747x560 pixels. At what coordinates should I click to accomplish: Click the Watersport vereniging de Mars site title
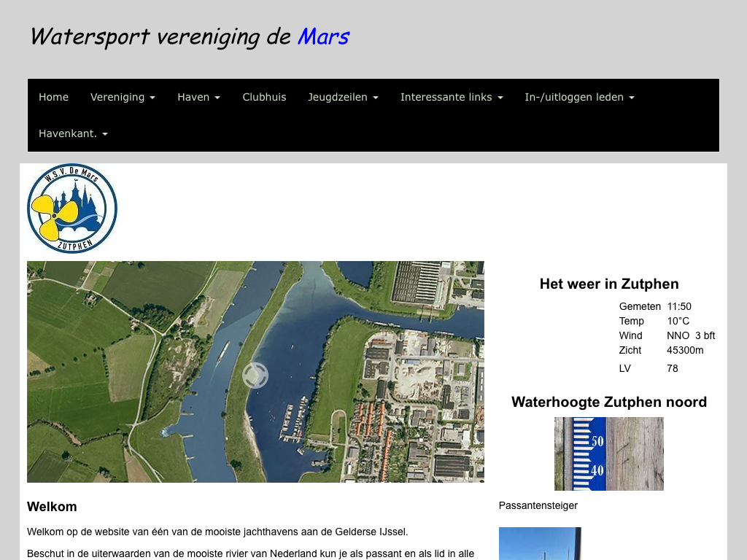pos(190,36)
